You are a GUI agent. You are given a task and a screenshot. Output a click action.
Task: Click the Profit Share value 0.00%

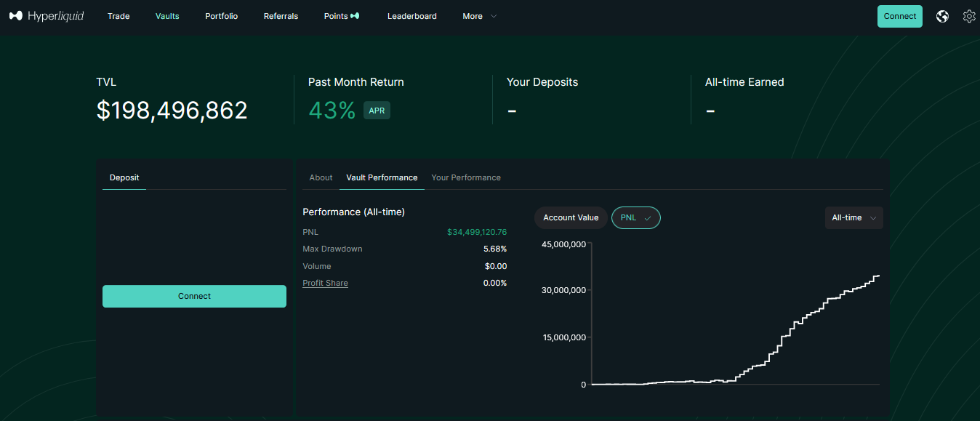click(495, 283)
